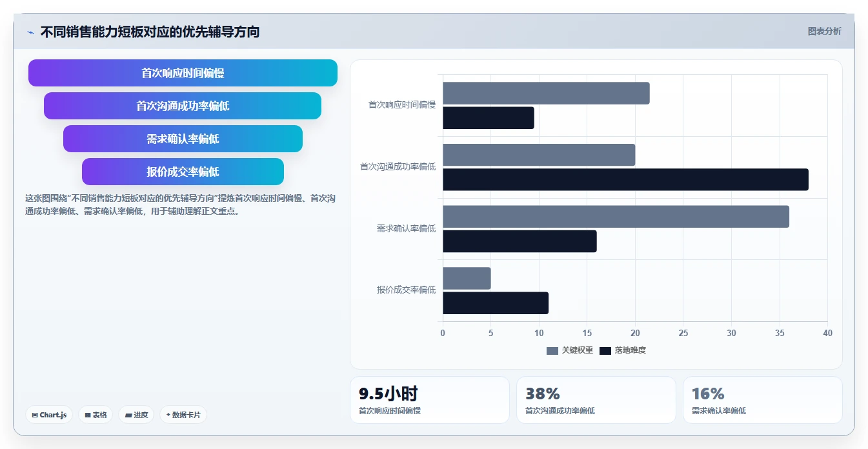Click 关键权重 bar for 报价成交率偏低
Image resolution: width=868 pixels, height=449 pixels.
467,279
